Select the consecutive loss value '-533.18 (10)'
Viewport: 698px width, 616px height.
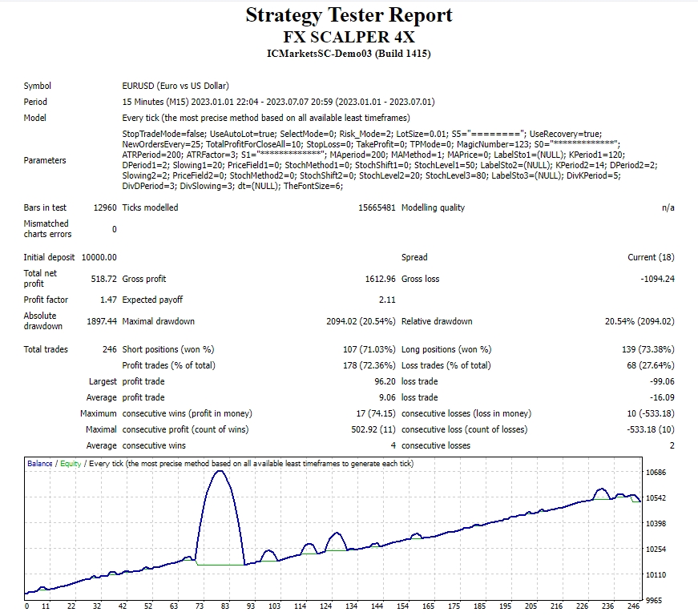651,429
